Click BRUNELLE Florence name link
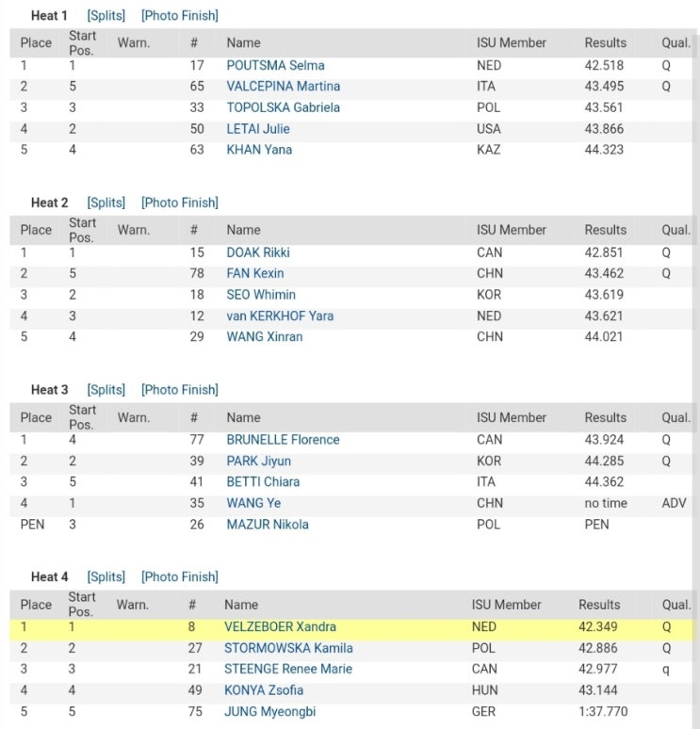Image resolution: width=700 pixels, height=729 pixels. pyautogui.click(x=283, y=440)
